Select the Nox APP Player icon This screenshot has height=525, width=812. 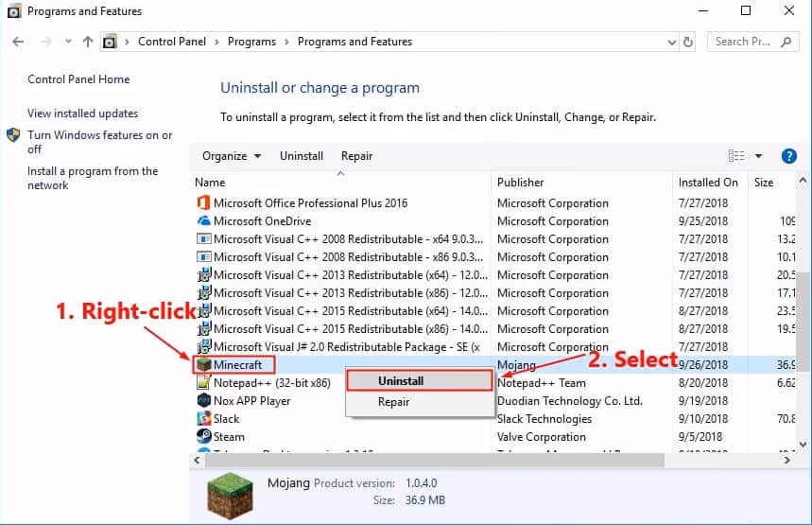[x=203, y=401]
